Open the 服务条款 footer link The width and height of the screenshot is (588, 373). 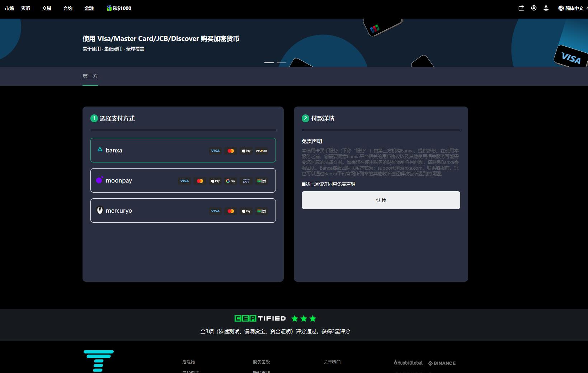point(262,362)
